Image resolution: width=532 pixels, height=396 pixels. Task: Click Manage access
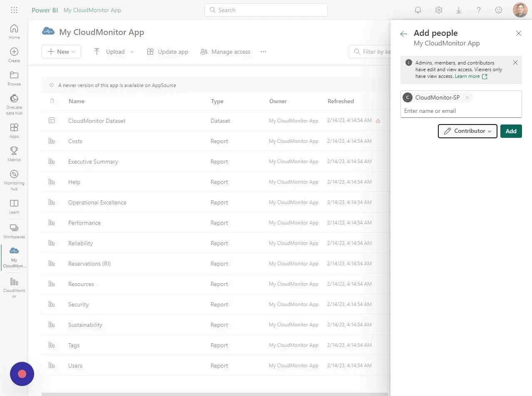point(226,52)
